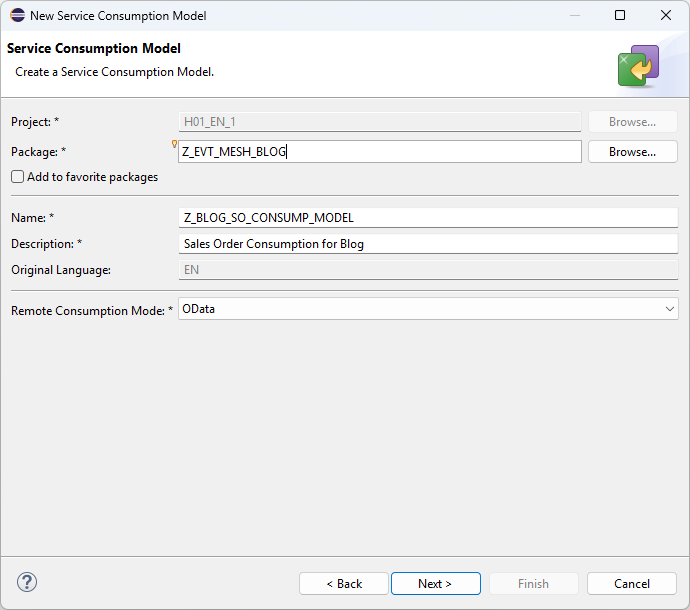Close the dialog with the X button
The width and height of the screenshot is (690, 610).
(x=666, y=16)
